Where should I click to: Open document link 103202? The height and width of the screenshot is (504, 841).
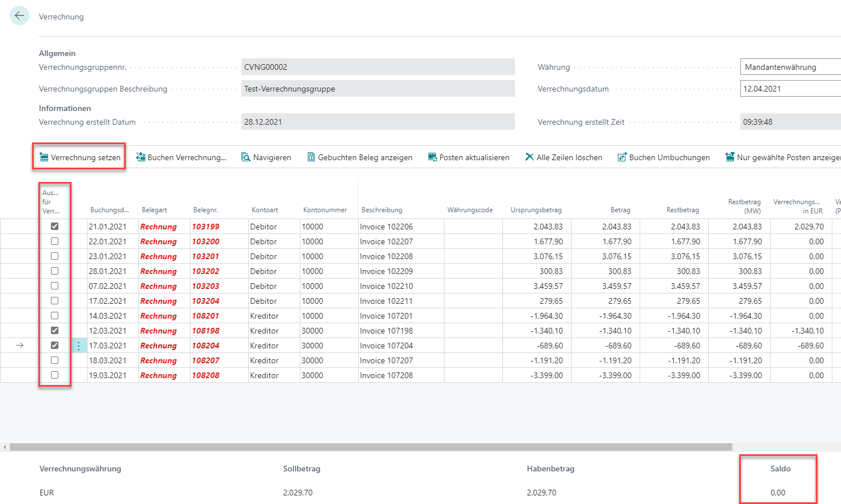[x=206, y=271]
